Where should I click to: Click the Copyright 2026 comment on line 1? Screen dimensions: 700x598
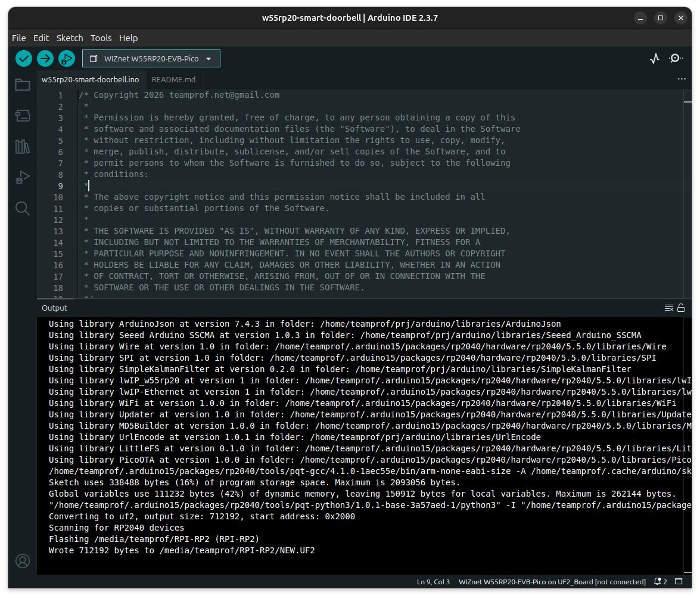(179, 95)
